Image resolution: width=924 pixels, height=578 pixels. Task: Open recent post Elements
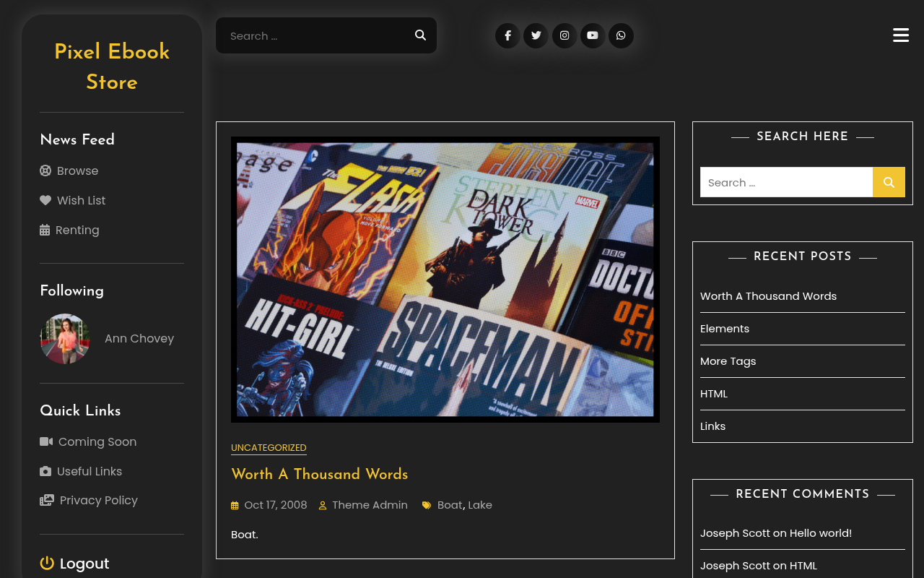coord(725,329)
